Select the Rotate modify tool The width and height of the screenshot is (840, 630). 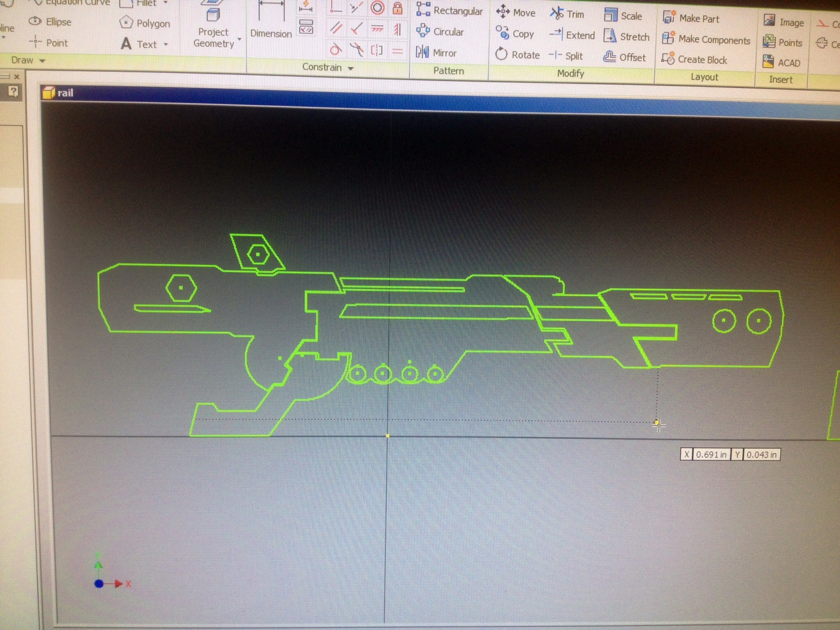517,55
